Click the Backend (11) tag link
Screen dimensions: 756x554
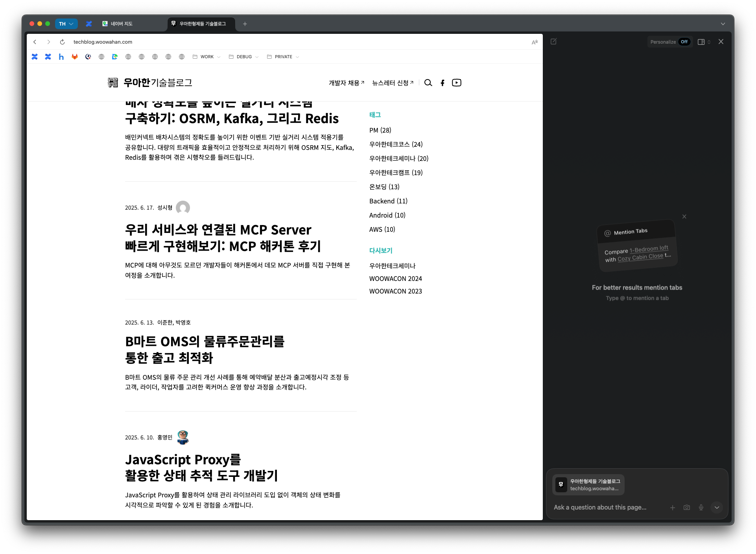pyautogui.click(x=388, y=201)
